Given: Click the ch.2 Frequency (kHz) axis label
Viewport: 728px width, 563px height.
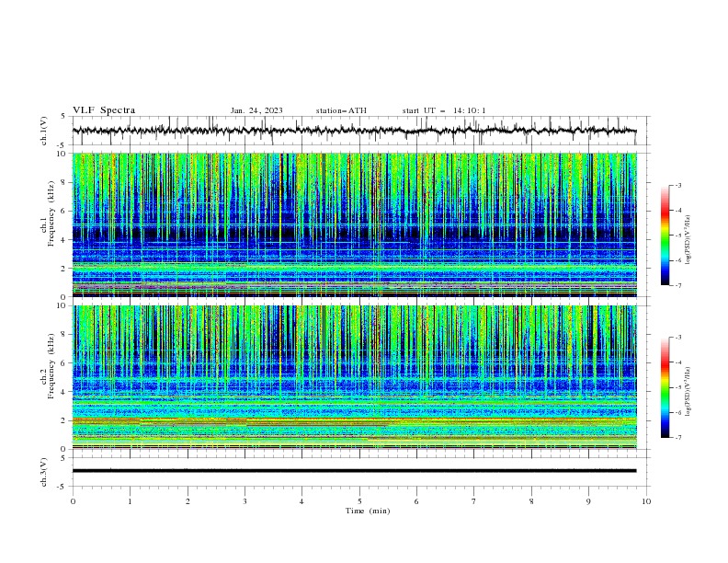Looking at the screenshot, I should tap(48, 365).
